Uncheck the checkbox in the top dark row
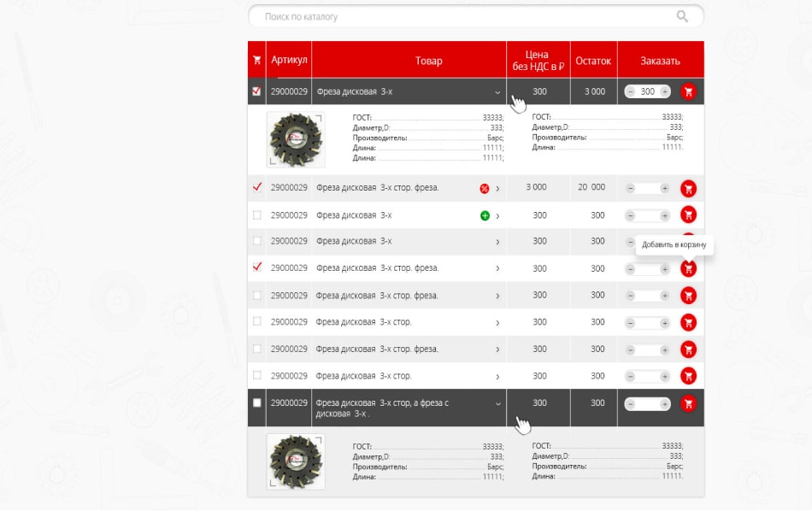Viewport: 812px width, 511px height. click(256, 91)
